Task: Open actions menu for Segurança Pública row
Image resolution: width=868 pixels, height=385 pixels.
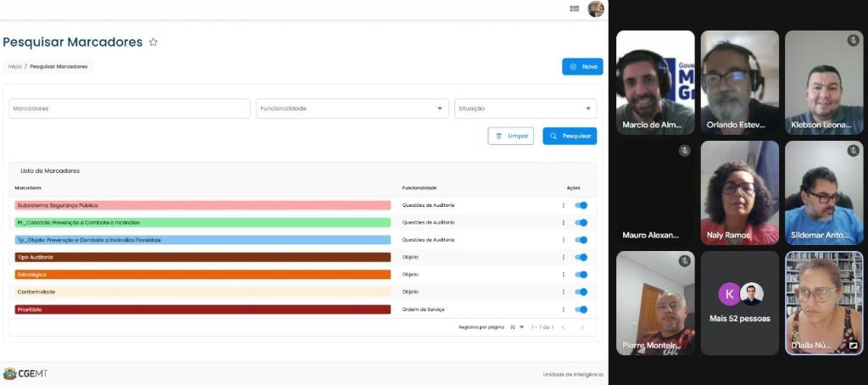Action: 563,205
